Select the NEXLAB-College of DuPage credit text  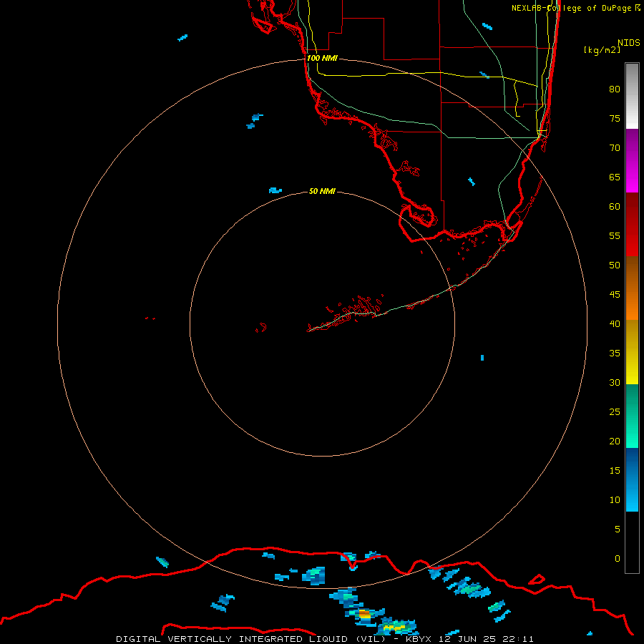click(x=575, y=8)
